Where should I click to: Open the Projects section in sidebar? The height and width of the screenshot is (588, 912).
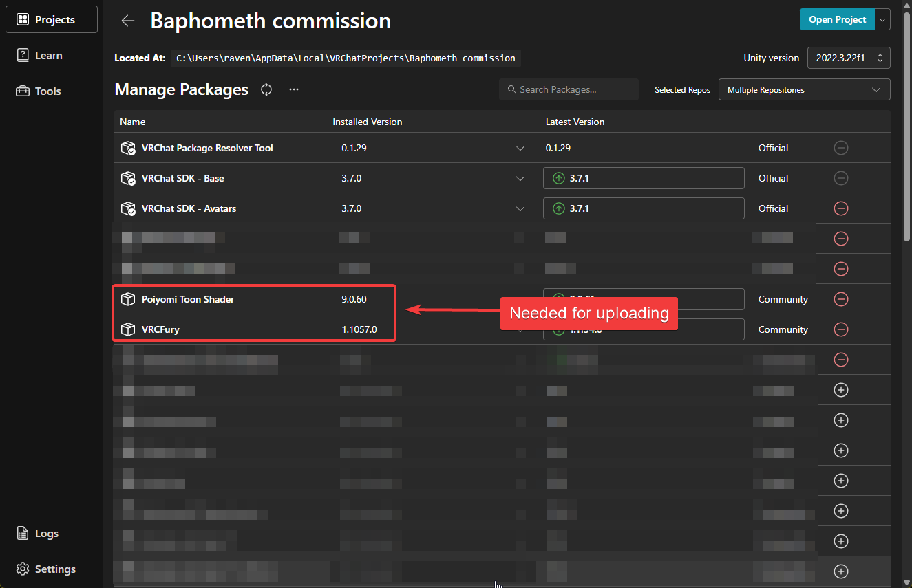[x=52, y=19]
